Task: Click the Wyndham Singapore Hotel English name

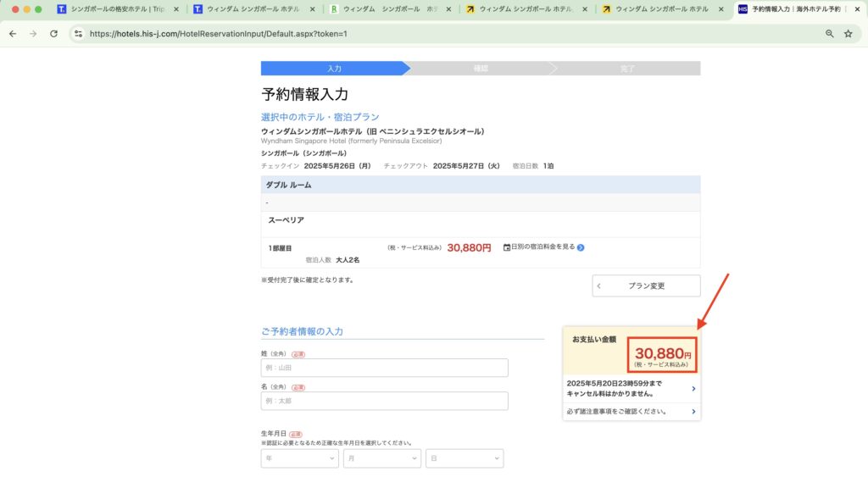Action: click(x=351, y=141)
